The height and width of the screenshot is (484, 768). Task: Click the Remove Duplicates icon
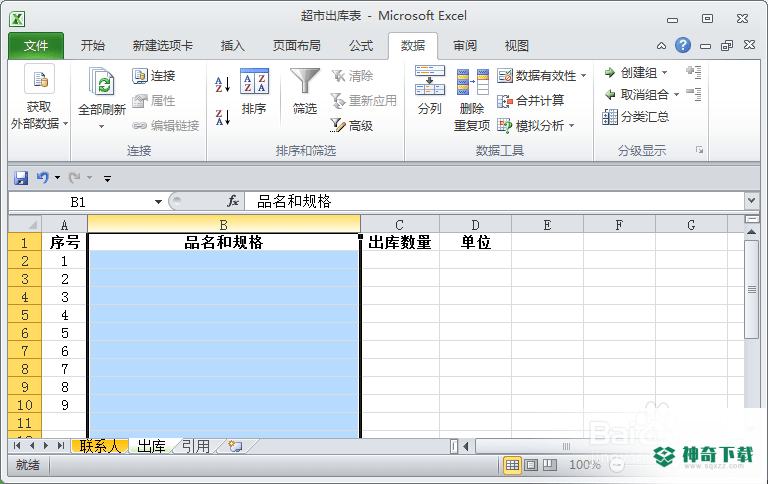tap(472, 82)
